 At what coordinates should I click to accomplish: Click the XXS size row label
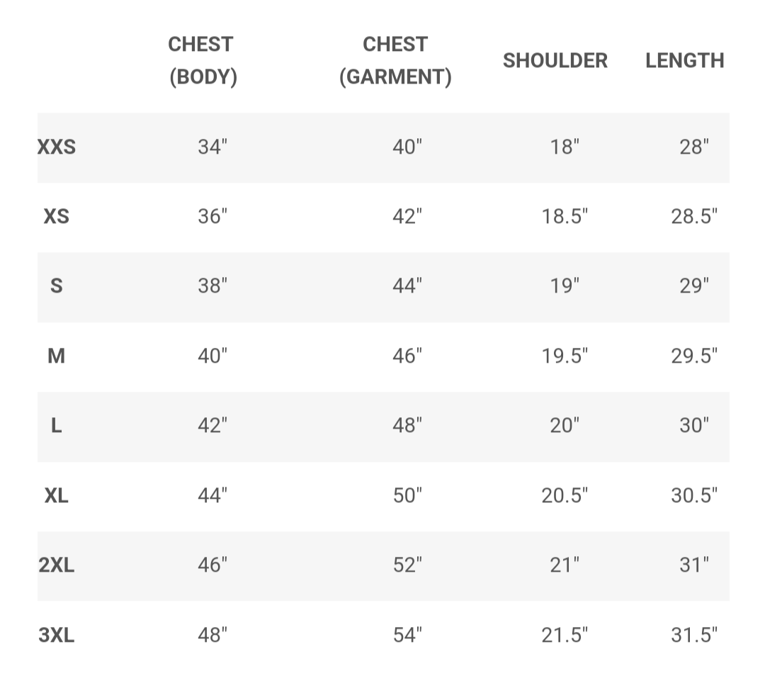click(x=57, y=147)
